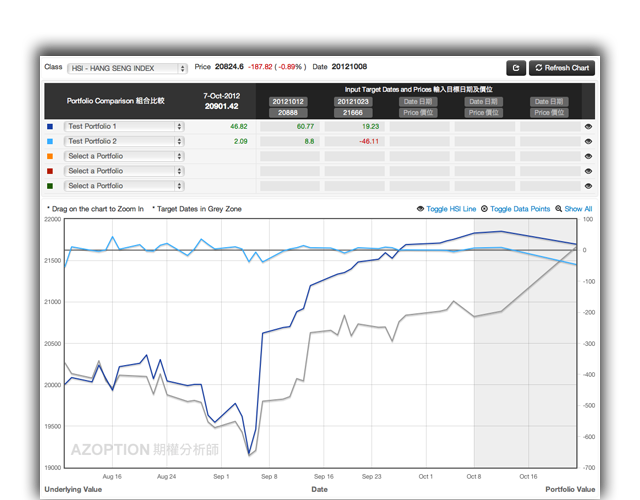Click the price change -187.82
This screenshot has width=640, height=500.
260,67
